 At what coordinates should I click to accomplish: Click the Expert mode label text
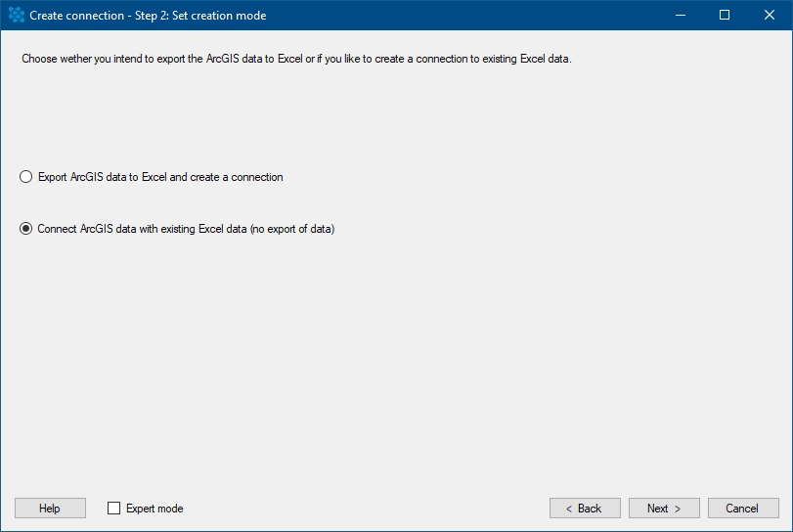pos(154,509)
